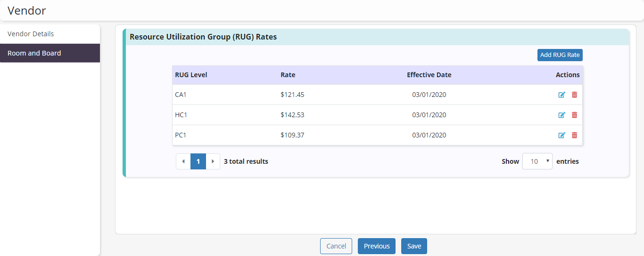This screenshot has height=256, width=644.
Task: Click the Add RUG Rate button
Action: point(560,55)
